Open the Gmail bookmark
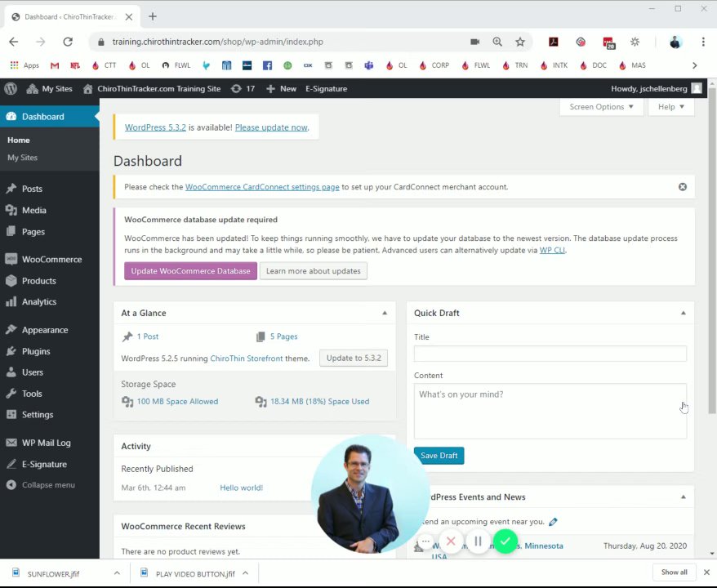Image resolution: width=717 pixels, height=588 pixels. coord(55,65)
